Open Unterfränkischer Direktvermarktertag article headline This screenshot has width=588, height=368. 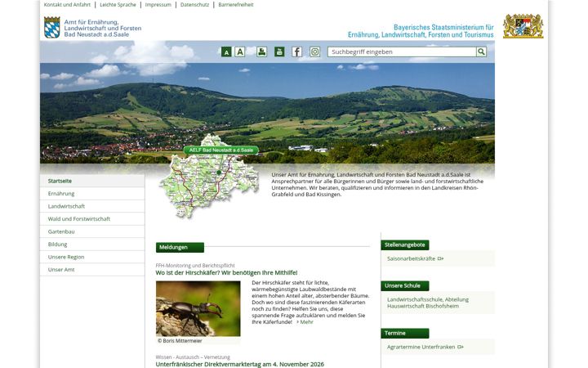(239, 364)
